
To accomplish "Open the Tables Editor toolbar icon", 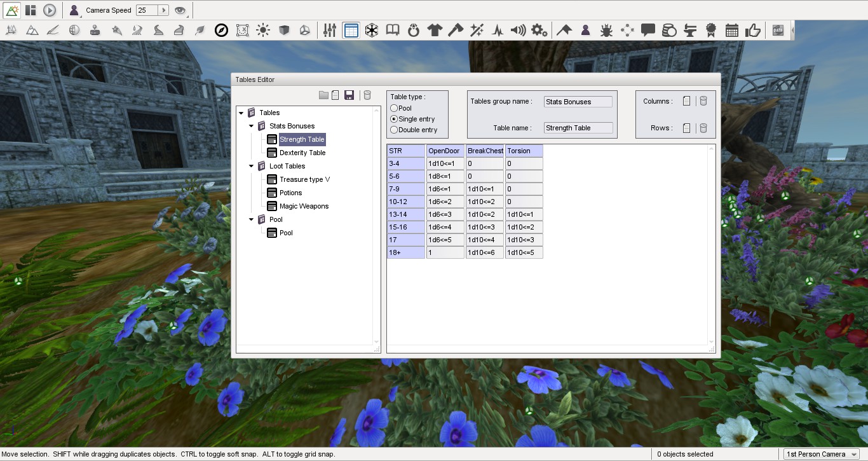I will (351, 29).
